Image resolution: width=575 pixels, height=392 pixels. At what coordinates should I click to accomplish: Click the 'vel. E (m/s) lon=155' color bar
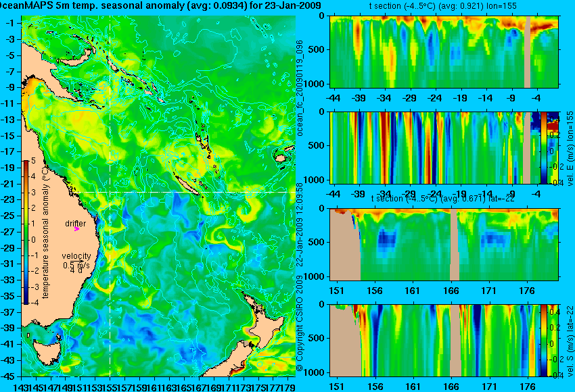(544, 147)
